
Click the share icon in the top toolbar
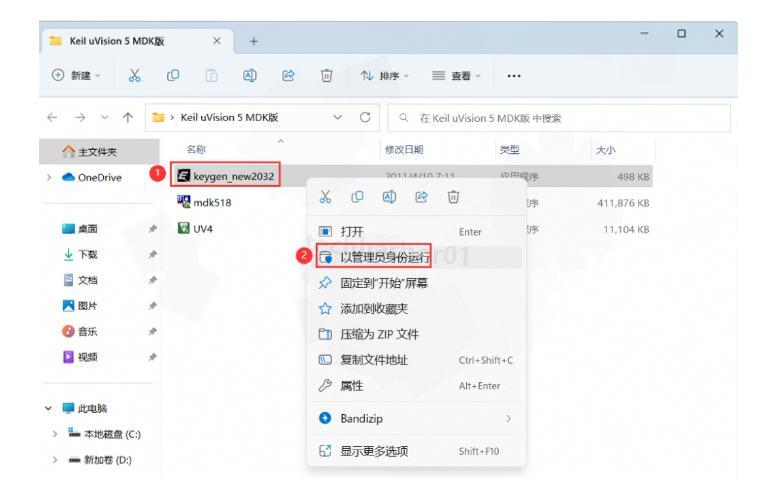point(288,76)
